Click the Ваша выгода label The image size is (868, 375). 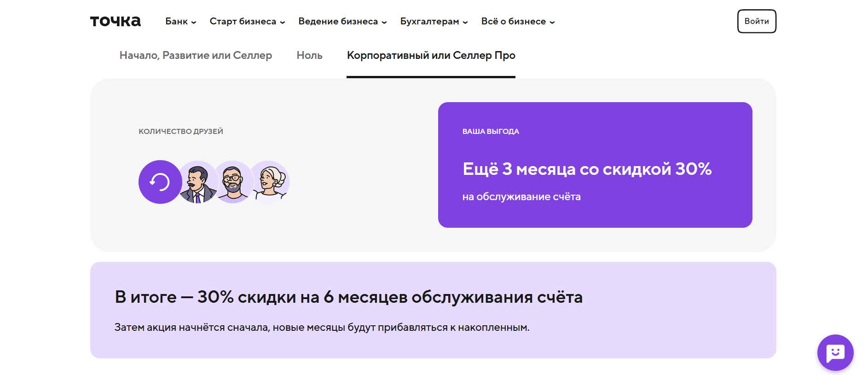click(491, 131)
